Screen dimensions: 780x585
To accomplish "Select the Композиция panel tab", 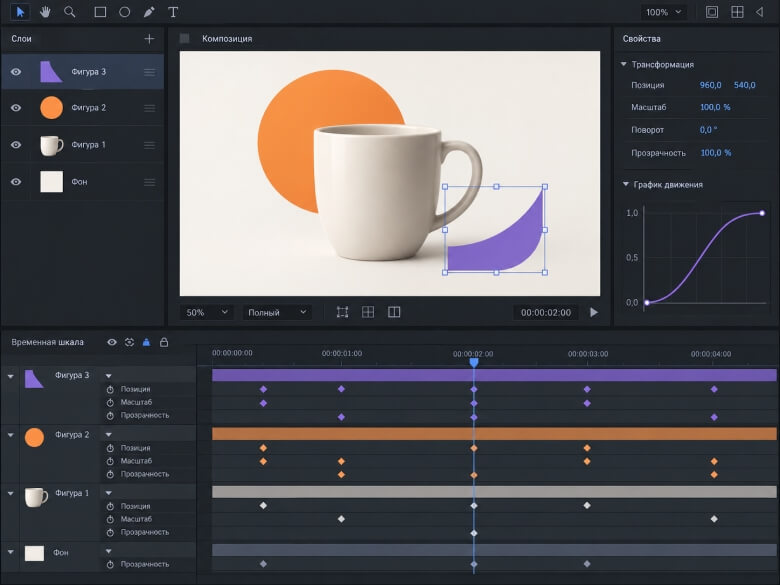I will click(227, 38).
